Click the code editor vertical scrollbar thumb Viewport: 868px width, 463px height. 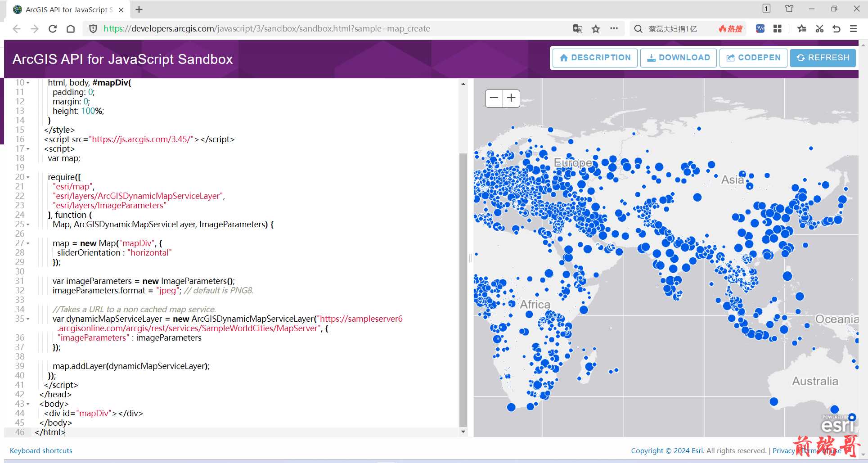click(x=463, y=289)
